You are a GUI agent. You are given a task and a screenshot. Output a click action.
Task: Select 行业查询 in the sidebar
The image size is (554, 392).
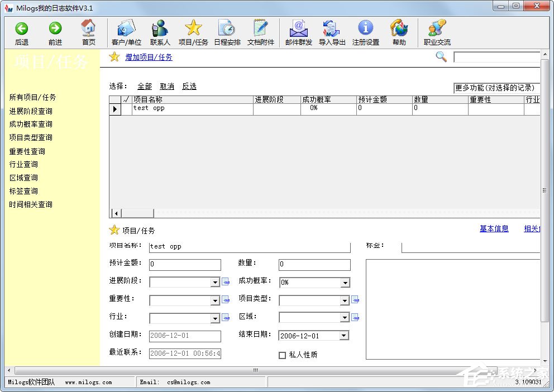point(23,164)
